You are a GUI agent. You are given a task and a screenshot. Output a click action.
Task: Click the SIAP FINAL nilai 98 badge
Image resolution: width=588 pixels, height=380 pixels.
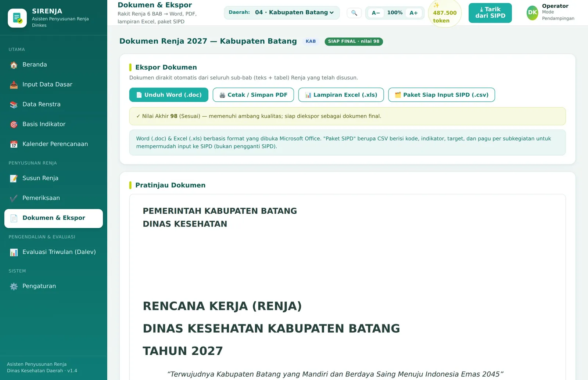click(x=354, y=41)
